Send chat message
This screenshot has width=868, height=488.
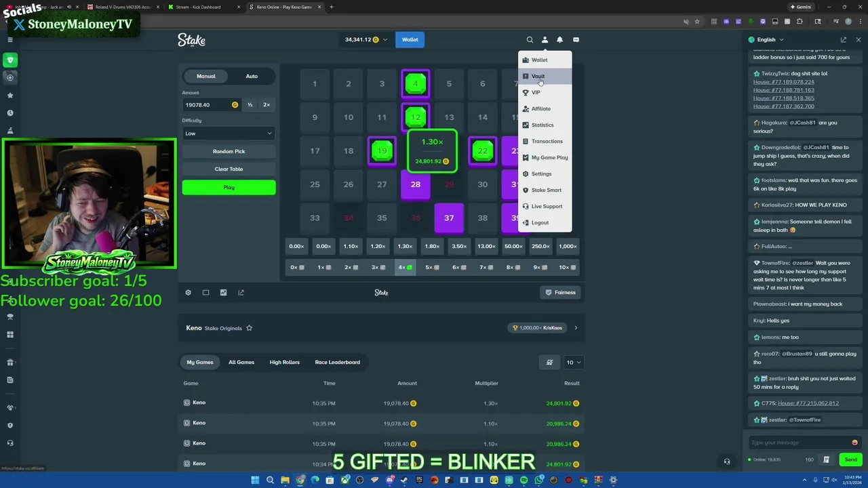pyautogui.click(x=850, y=460)
